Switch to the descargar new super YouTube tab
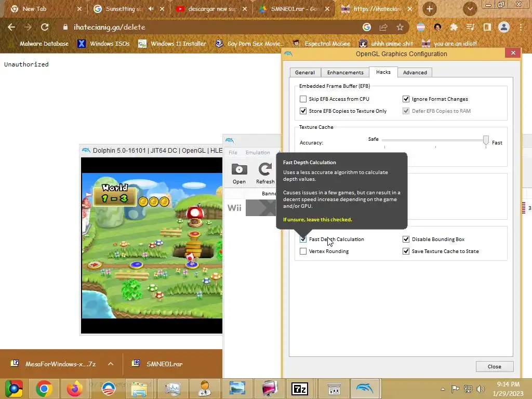This screenshot has height=399, width=532. (x=212, y=9)
